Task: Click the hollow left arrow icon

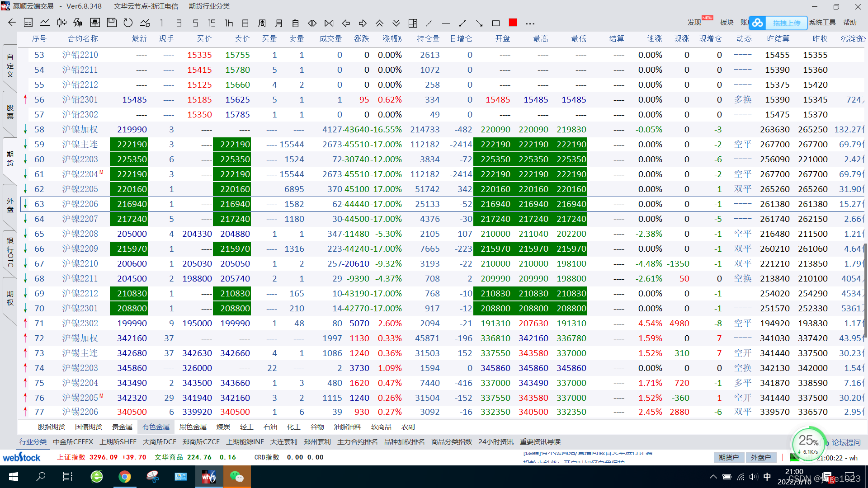Action: [346, 23]
